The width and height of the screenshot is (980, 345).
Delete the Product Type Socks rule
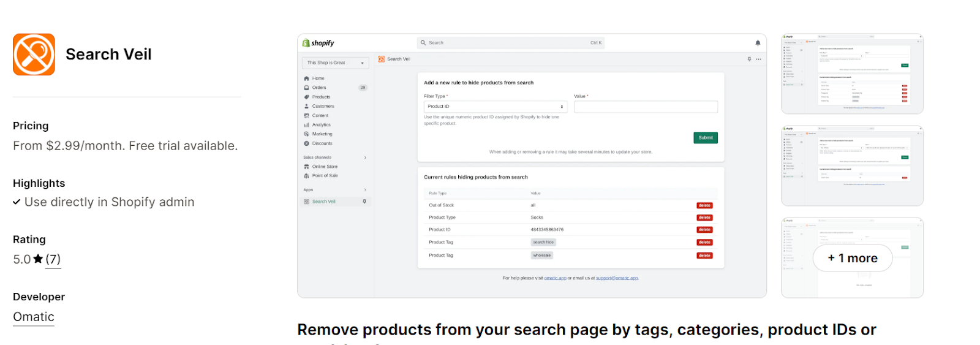coord(704,218)
